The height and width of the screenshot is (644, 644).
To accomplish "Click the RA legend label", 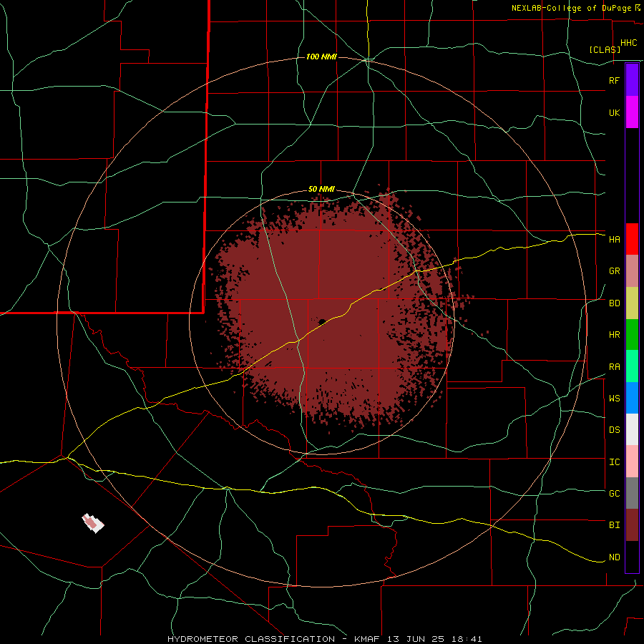I will click(x=614, y=367).
